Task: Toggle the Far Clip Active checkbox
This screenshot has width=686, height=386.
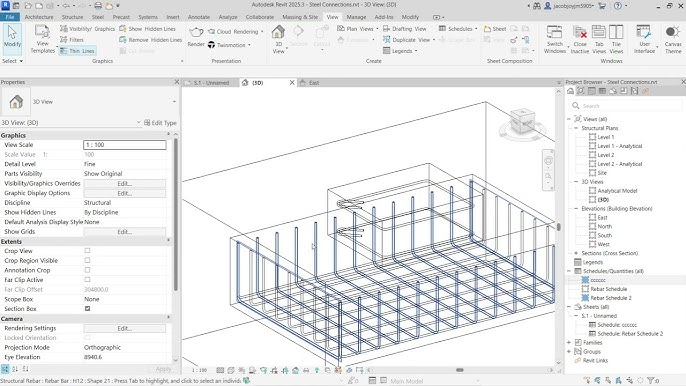Action: 88,280
